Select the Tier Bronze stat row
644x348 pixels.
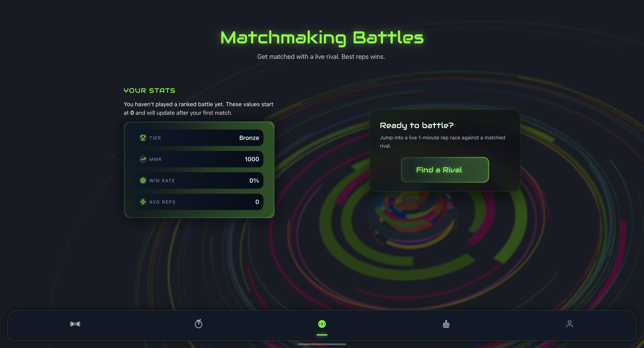coord(199,138)
